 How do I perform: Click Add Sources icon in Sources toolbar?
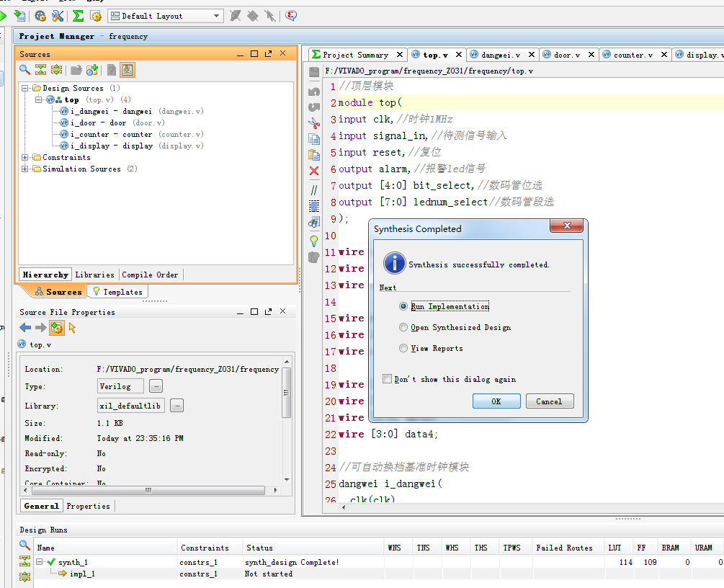point(92,70)
